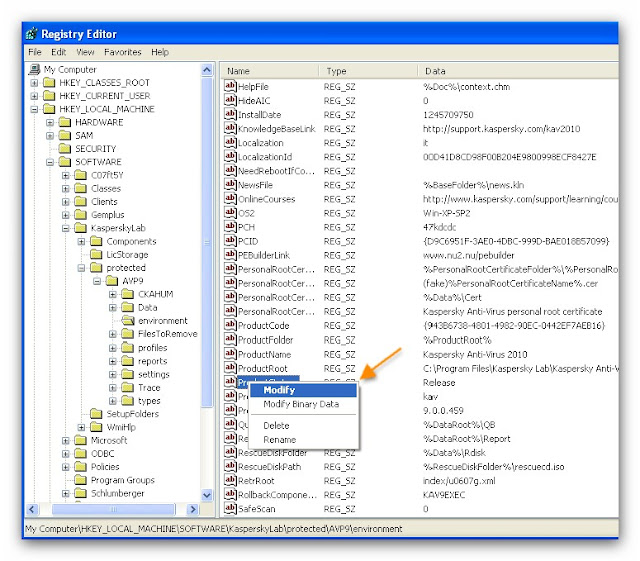Click the tree pane horizontal scrollbar thumb
640x561 pixels.
[113, 509]
